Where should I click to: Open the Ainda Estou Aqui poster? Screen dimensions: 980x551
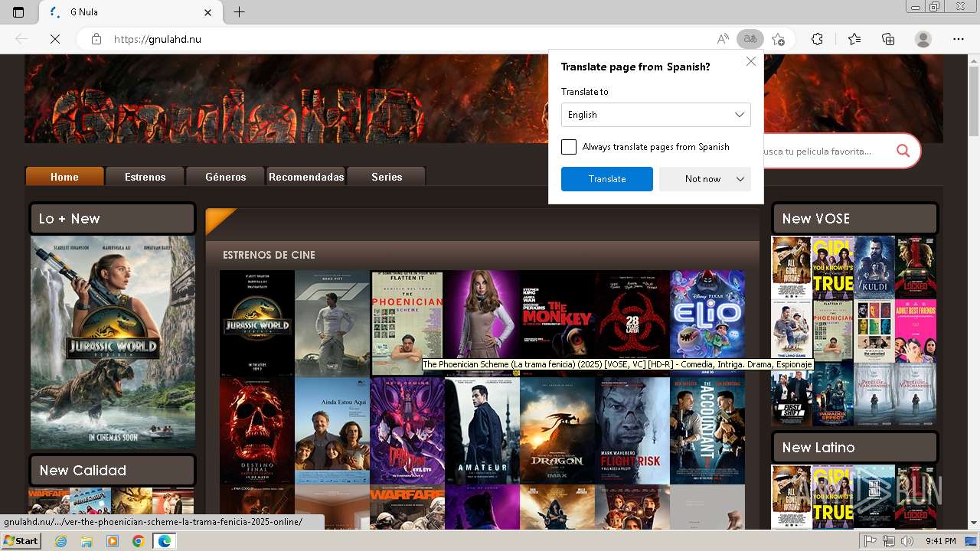(332, 431)
